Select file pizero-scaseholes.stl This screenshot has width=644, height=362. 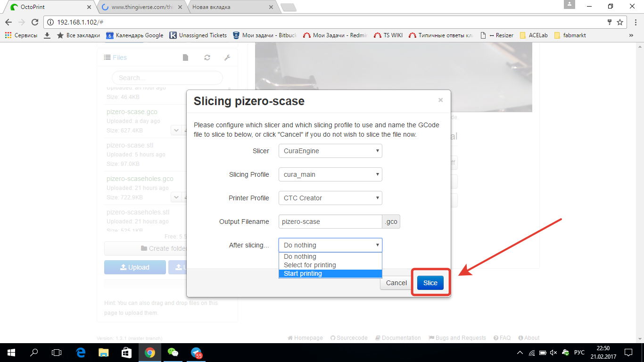(x=138, y=212)
